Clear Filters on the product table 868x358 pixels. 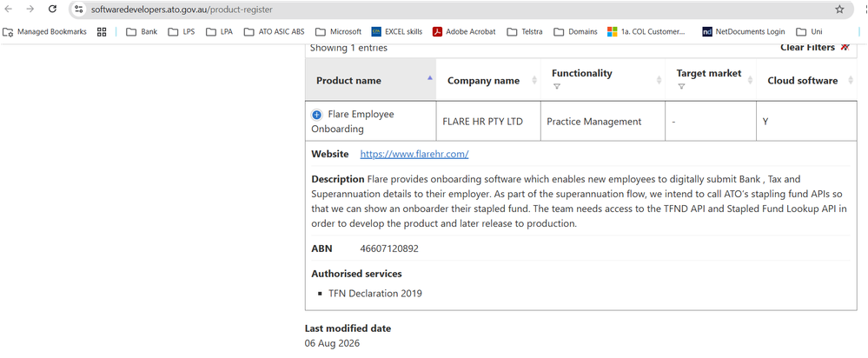click(x=814, y=48)
